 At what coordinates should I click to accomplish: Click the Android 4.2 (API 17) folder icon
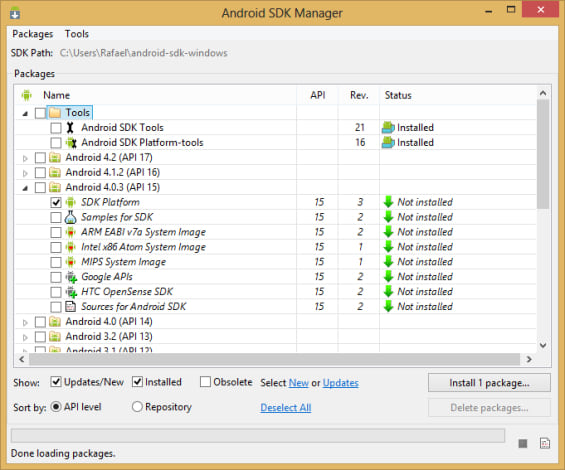tap(55, 158)
